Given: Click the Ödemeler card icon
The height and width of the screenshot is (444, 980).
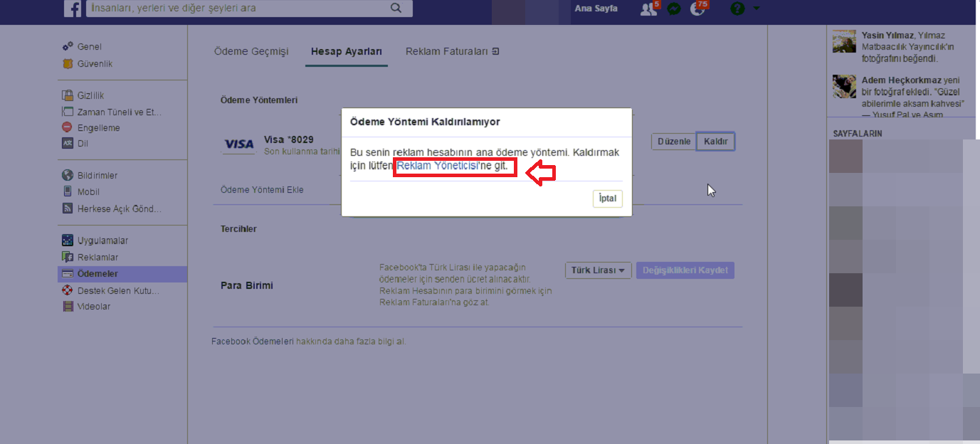Looking at the screenshot, I should point(68,274).
